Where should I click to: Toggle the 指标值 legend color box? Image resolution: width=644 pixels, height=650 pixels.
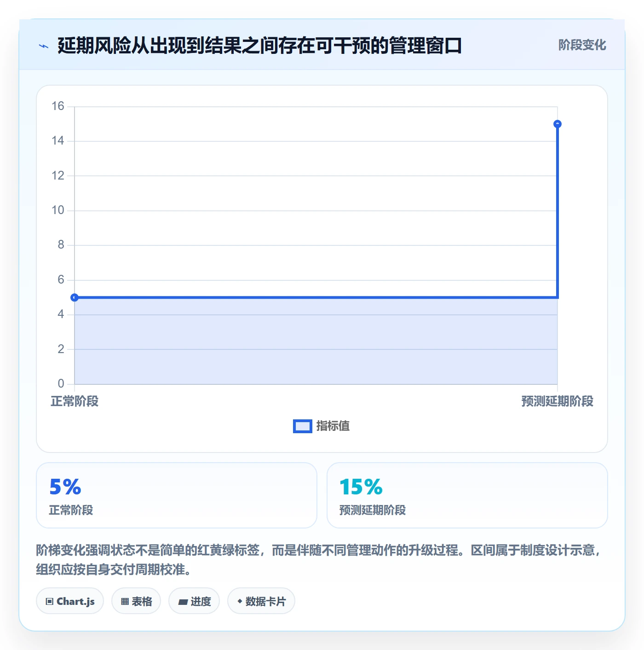[303, 426]
